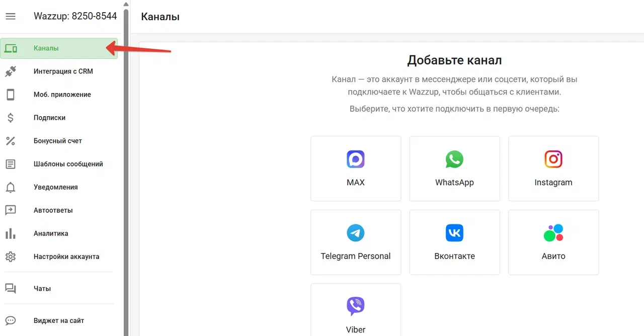The height and width of the screenshot is (336, 644).
Task: Click the percent icon for bonus account
Action: pos(11,141)
